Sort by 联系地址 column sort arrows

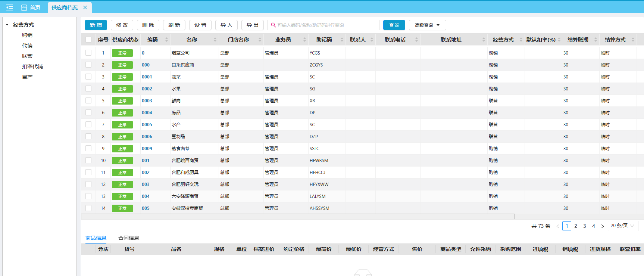point(484,40)
